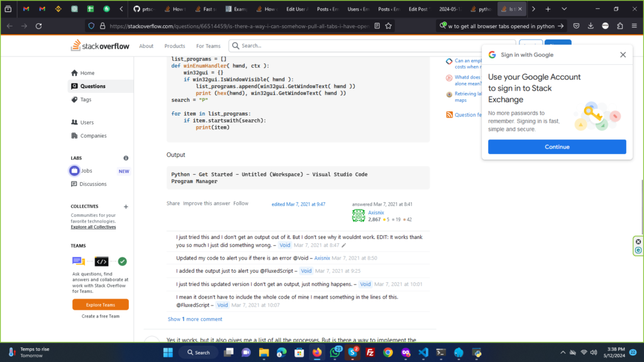Show hidden system tray icons
Viewport: 644px width, 362px height.
[x=562, y=353]
